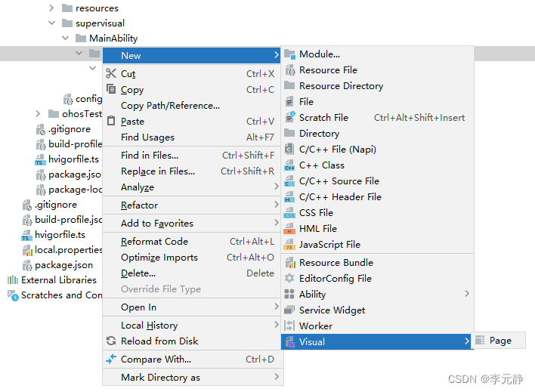Click the Resource Bundle icon

click(290, 263)
